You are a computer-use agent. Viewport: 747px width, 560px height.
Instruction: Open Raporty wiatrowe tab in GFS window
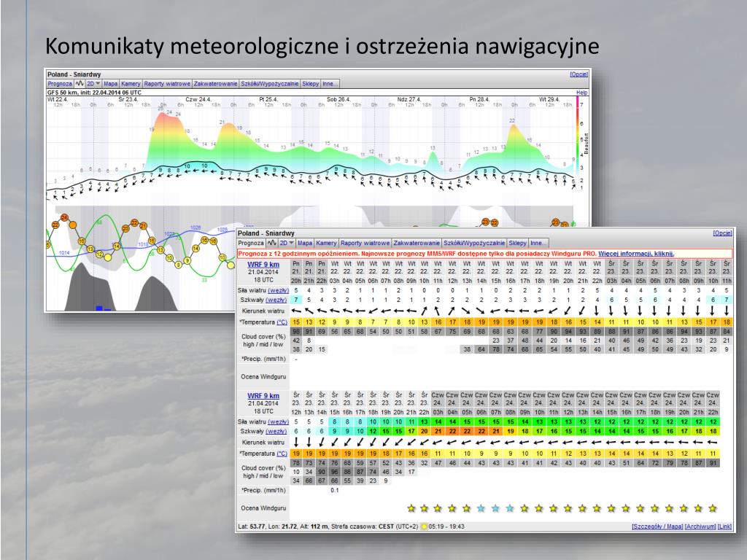tap(167, 83)
